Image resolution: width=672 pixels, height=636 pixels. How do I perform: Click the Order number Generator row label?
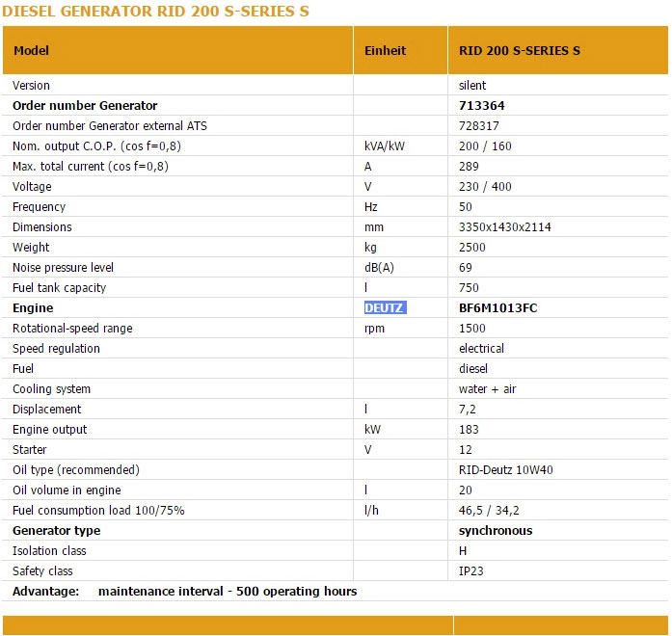[x=85, y=105]
